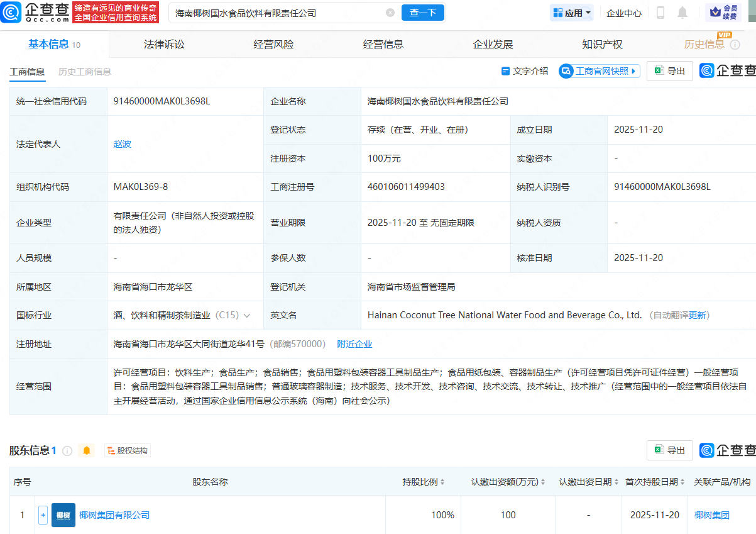Click the info icon next to 股东信息
756x534 pixels.
coord(67,450)
